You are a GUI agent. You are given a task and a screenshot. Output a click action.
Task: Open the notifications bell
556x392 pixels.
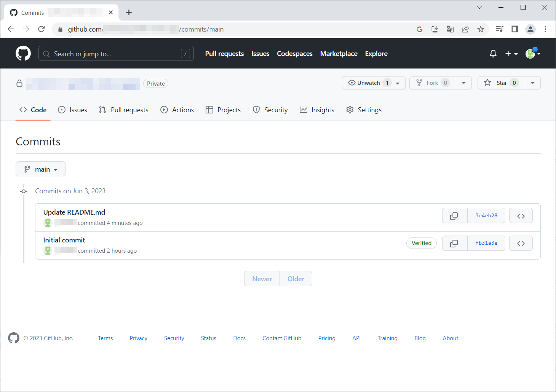(493, 54)
